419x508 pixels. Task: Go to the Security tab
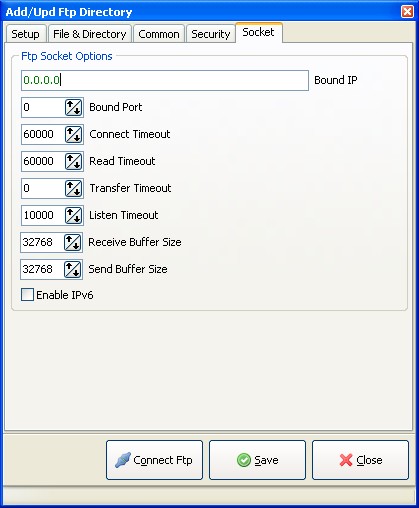tap(211, 34)
